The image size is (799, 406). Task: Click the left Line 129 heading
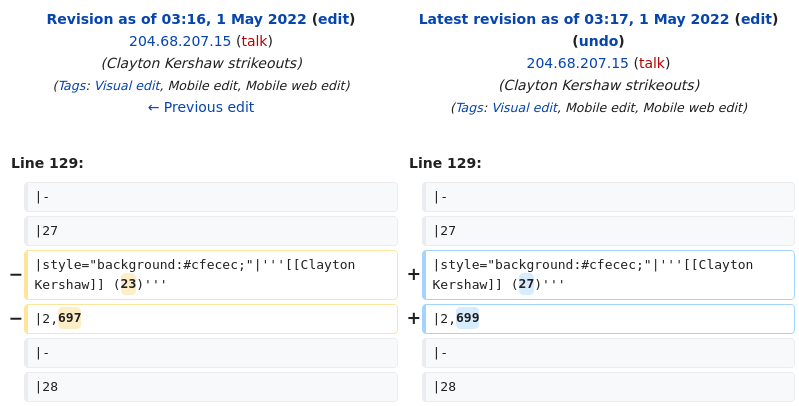tap(47, 163)
